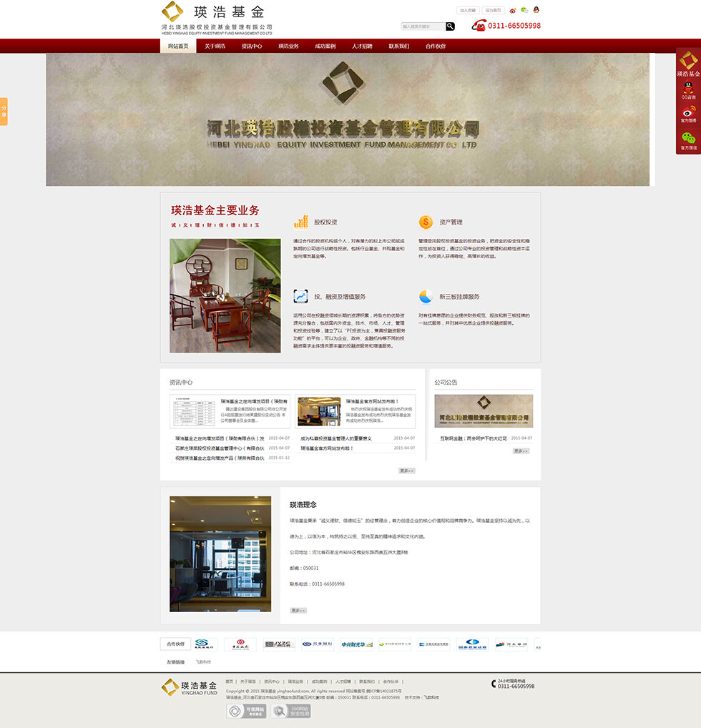This screenshot has width=701, height=728.
Task: Select the 网站首页 navigation tab
Action: [x=178, y=46]
